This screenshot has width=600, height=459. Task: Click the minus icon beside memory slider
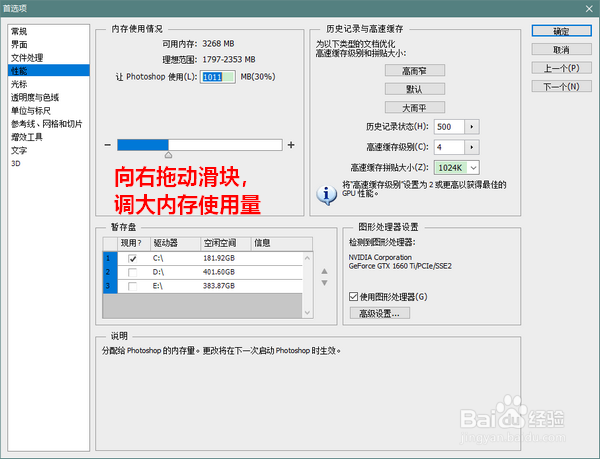click(x=108, y=145)
